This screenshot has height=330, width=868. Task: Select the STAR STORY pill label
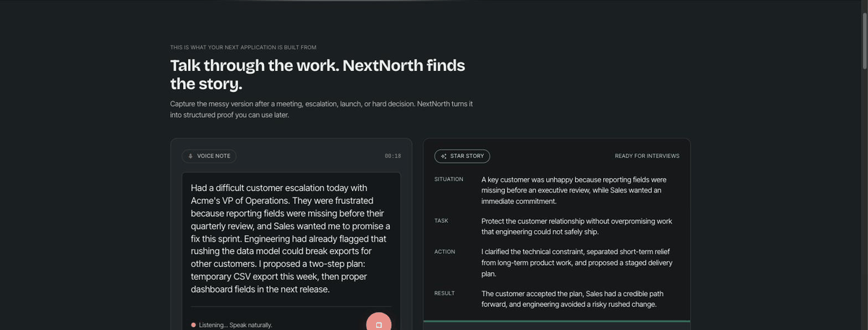(x=462, y=156)
